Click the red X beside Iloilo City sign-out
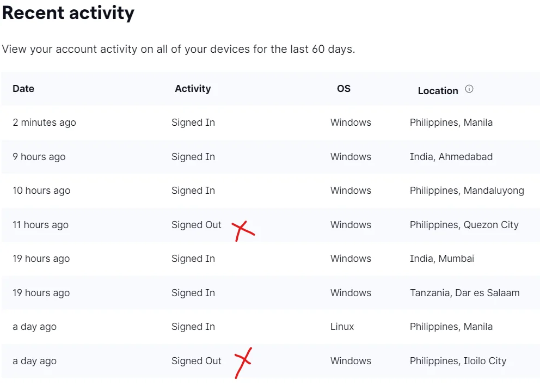The width and height of the screenshot is (540, 392). click(243, 363)
